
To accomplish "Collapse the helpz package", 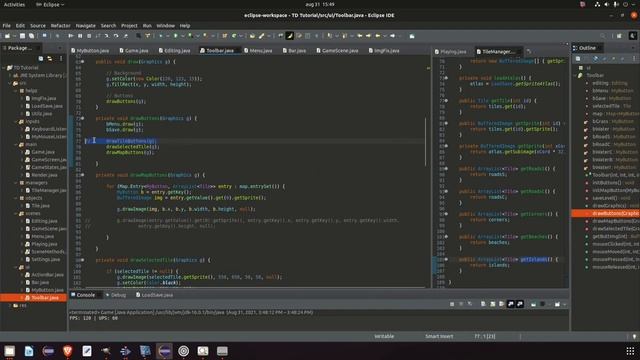I will 16,91.
